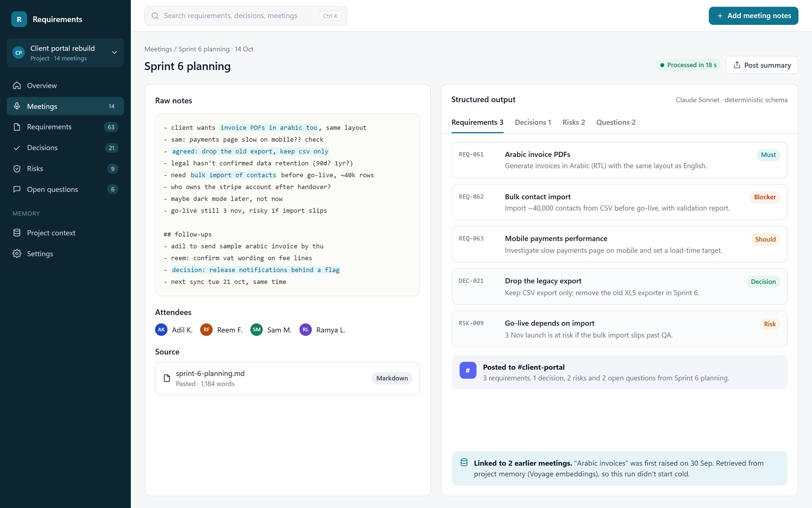812x508 pixels.
Task: Click the RL avatar for Ramya L.
Action: [306, 330]
